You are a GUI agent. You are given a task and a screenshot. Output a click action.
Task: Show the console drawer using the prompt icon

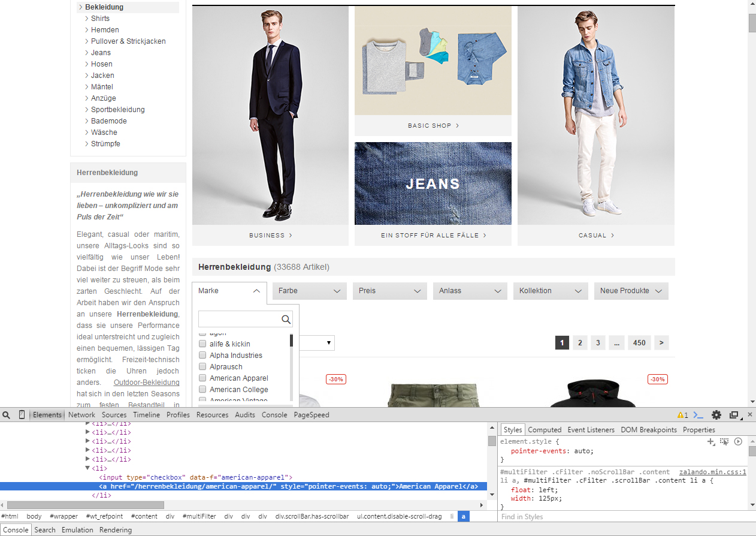[x=698, y=415]
